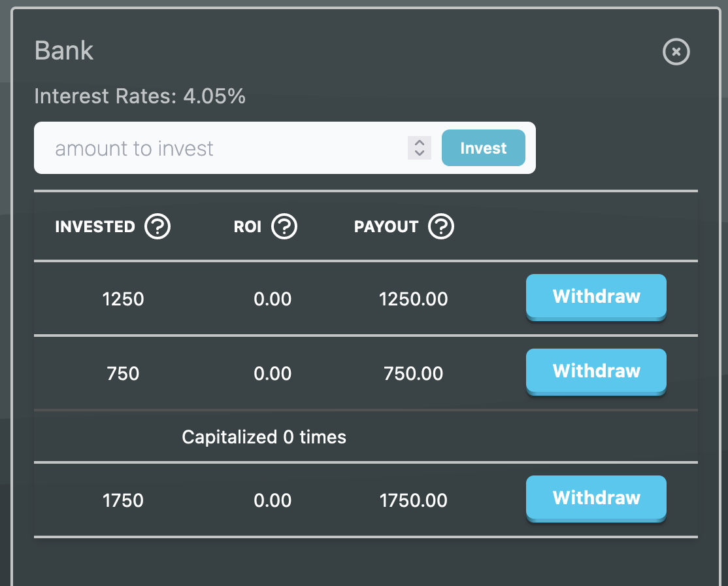The image size is (728, 586).
Task: Click the PAYOUT column header label
Action: (386, 227)
